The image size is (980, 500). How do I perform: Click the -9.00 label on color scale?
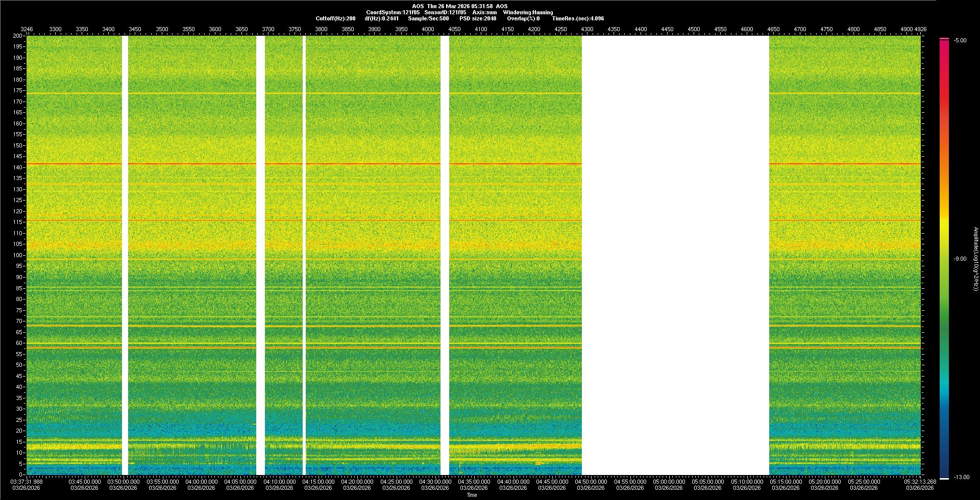(x=960, y=259)
